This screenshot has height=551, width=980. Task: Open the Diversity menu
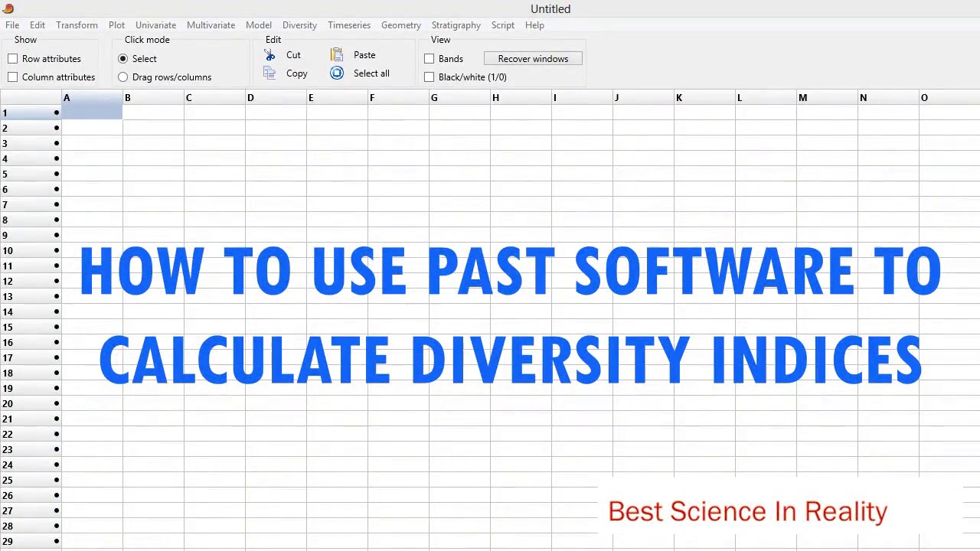(x=299, y=25)
